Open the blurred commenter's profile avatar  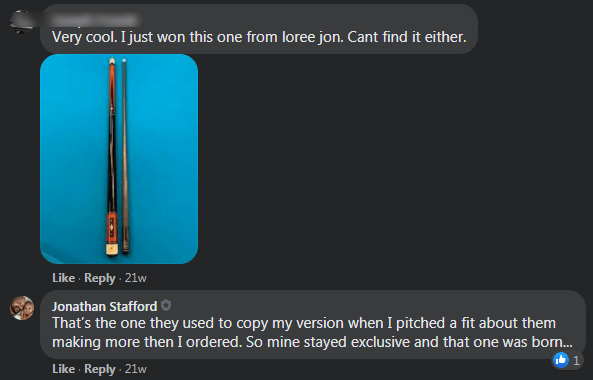click(21, 21)
